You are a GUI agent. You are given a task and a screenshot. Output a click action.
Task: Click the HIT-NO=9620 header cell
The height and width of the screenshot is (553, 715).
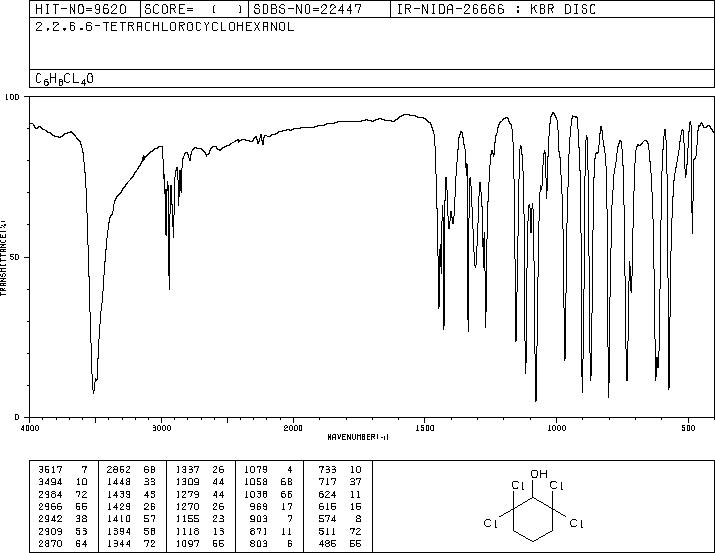coord(85,9)
